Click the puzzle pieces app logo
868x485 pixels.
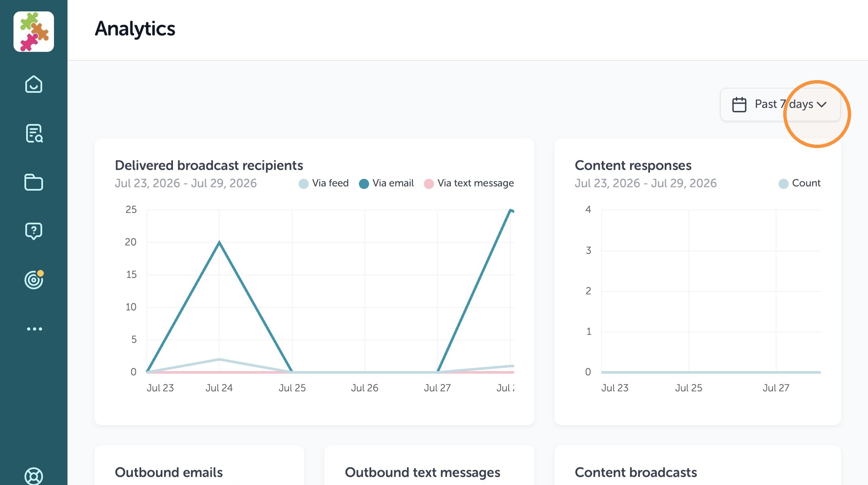[x=34, y=32]
